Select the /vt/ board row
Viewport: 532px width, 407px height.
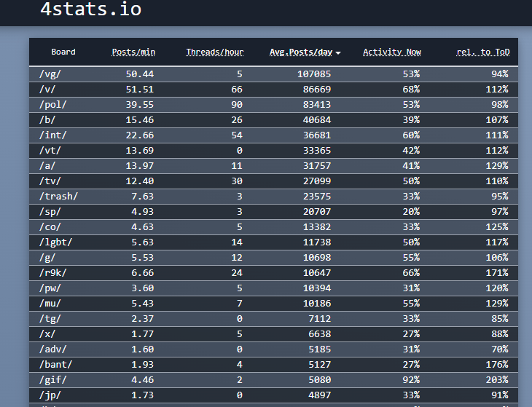tap(273, 150)
